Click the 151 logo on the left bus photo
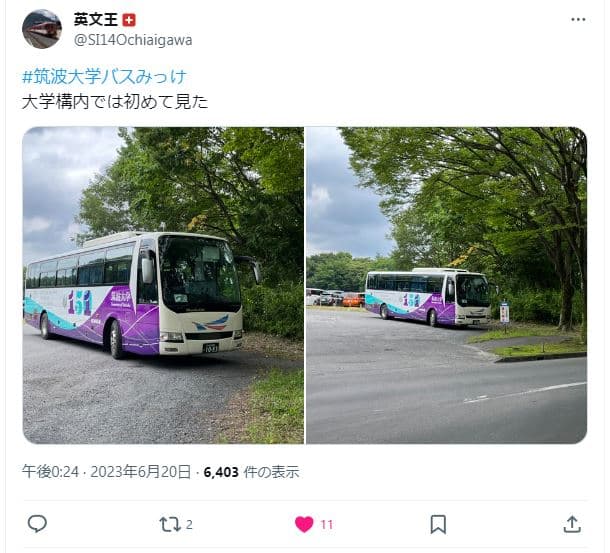Screen dimensions: 610x553 point(80,302)
